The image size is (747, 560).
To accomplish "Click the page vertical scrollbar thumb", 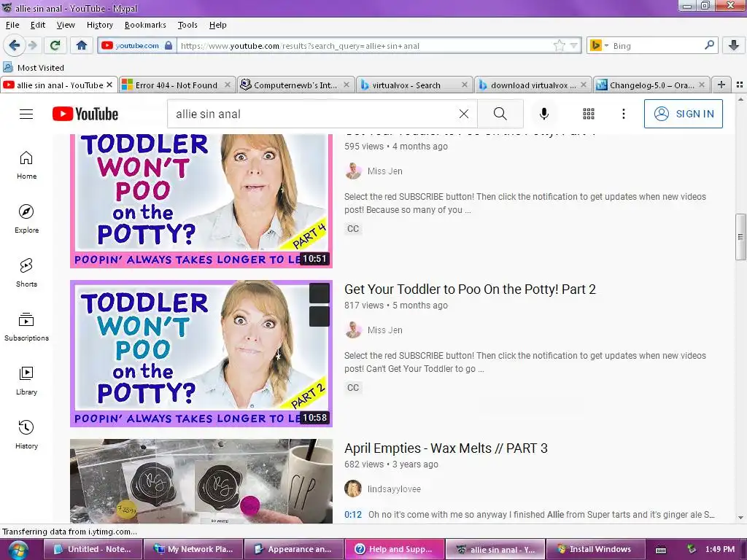I will point(740,236).
